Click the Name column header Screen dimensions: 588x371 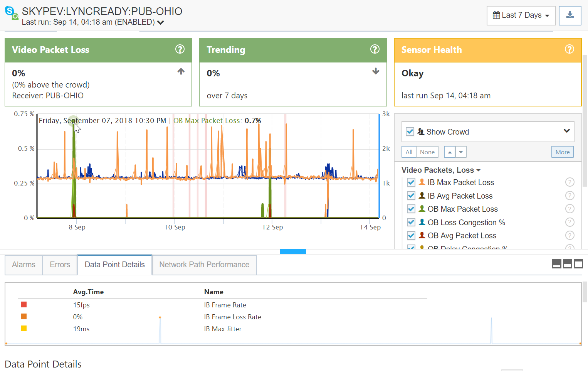(x=214, y=292)
